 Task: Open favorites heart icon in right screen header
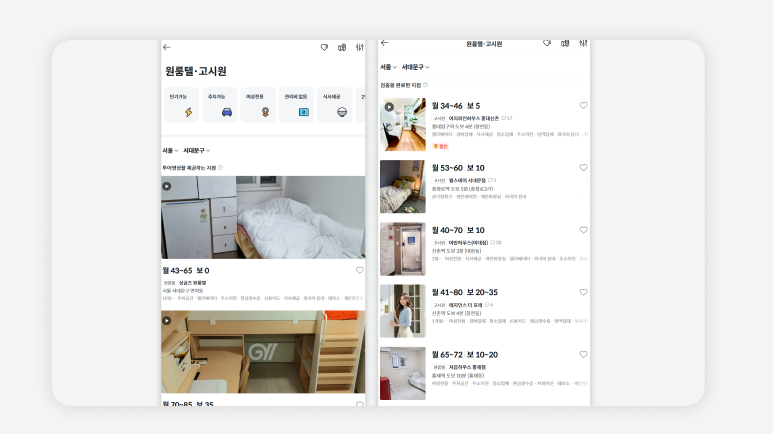click(547, 43)
